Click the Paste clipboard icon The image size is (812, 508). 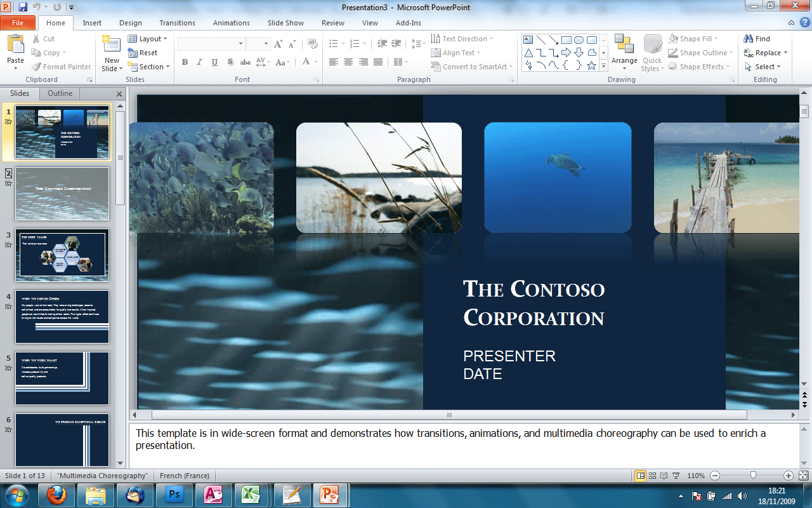coord(15,44)
